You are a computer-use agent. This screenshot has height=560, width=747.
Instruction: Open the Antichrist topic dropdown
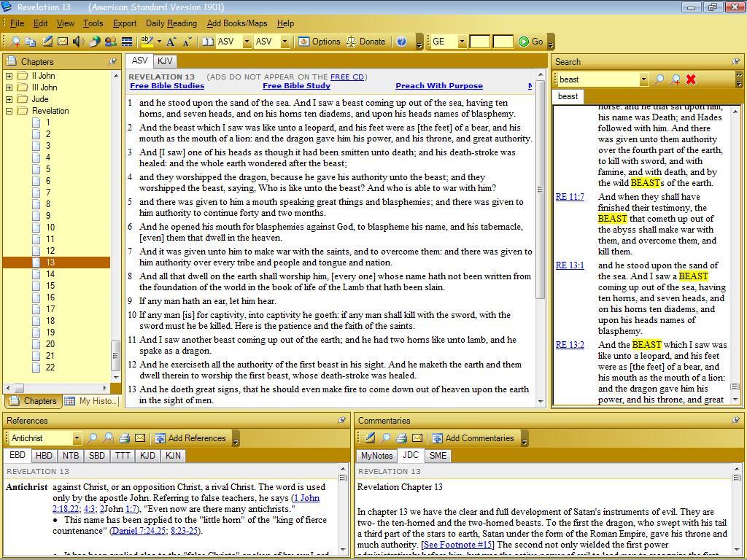coord(77,437)
